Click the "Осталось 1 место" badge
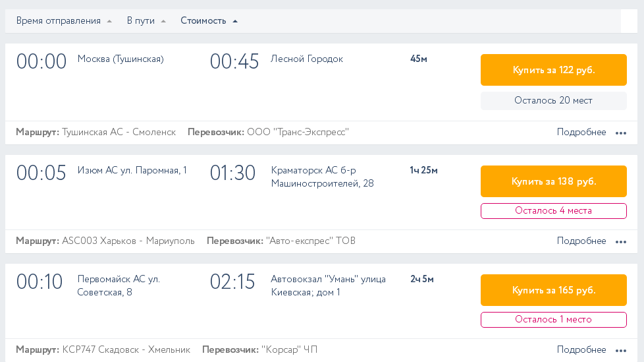644x362 pixels. 553,320
